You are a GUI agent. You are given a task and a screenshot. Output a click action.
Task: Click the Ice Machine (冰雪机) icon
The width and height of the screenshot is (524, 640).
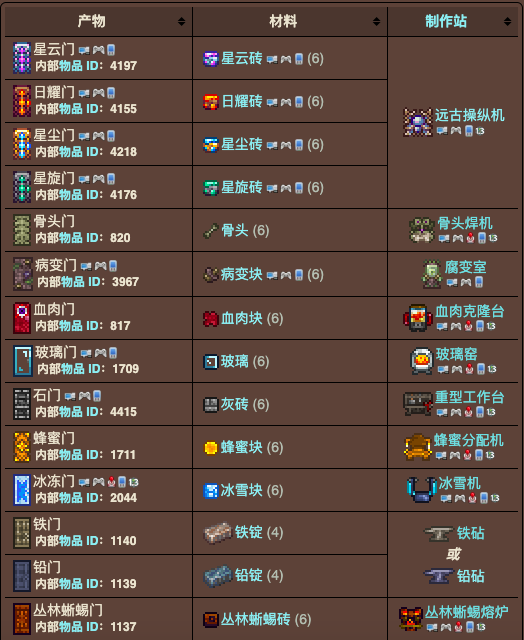tap(421, 490)
